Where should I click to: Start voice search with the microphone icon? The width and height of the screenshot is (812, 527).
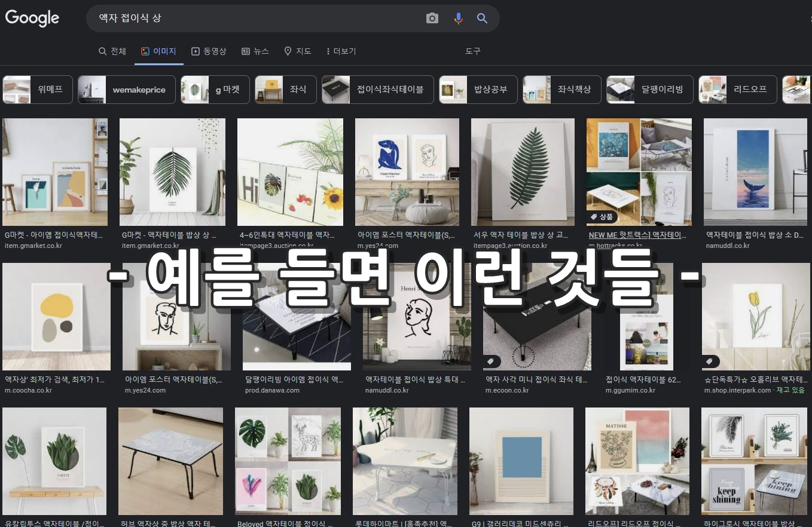pyautogui.click(x=458, y=19)
